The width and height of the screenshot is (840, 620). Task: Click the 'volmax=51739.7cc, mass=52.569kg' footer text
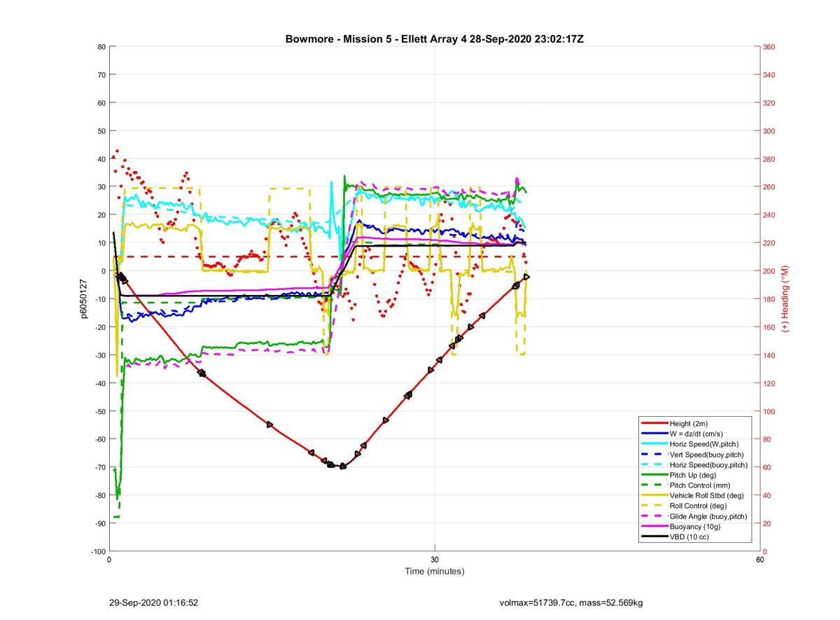(571, 602)
